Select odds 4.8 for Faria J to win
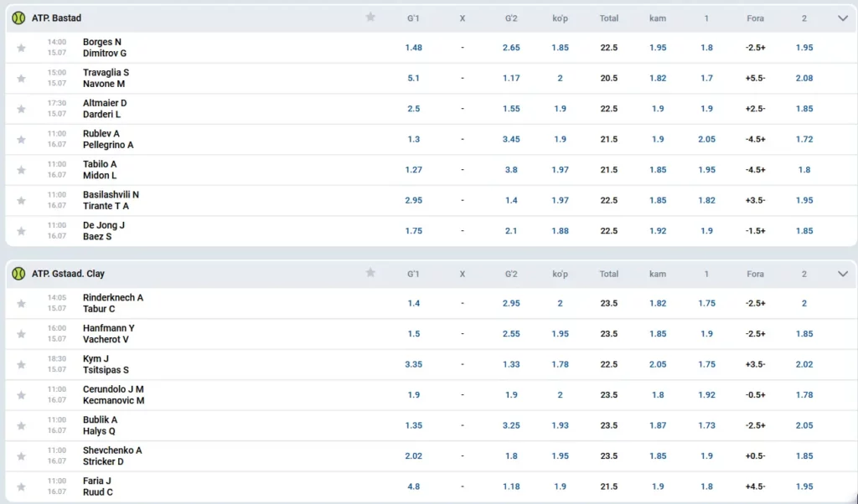This screenshot has width=858, height=504. coord(413,486)
